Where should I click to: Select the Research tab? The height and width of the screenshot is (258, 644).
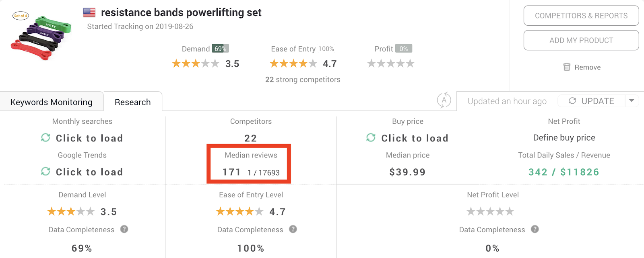click(x=132, y=102)
